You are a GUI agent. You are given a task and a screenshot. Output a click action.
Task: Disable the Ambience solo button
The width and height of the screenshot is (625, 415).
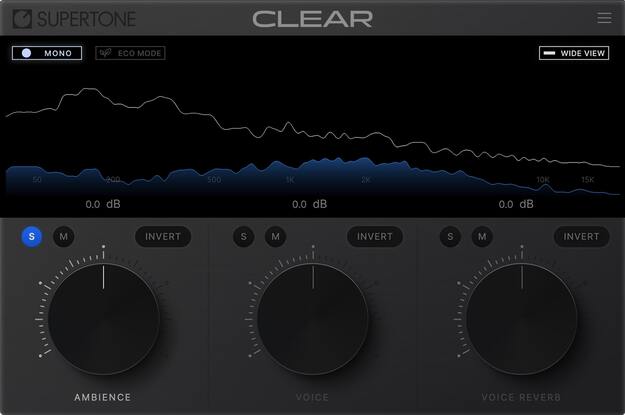[x=31, y=236]
